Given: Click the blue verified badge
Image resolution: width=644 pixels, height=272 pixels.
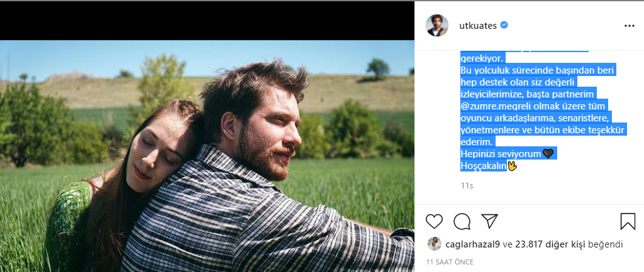Looking at the screenshot, I should [x=504, y=26].
